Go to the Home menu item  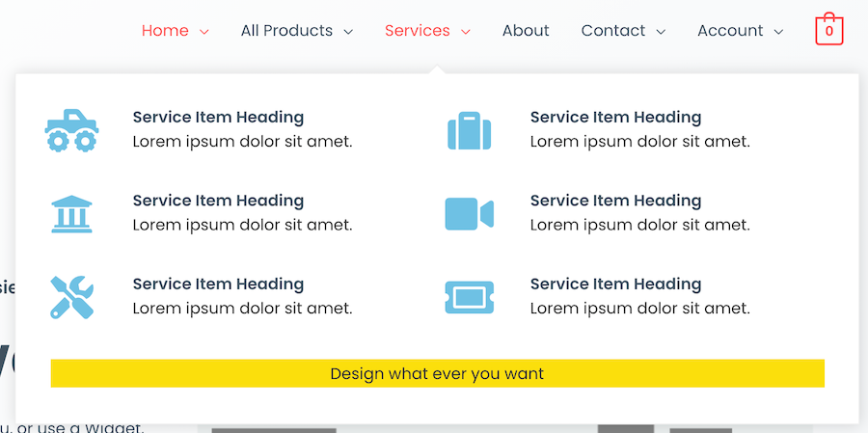(165, 31)
